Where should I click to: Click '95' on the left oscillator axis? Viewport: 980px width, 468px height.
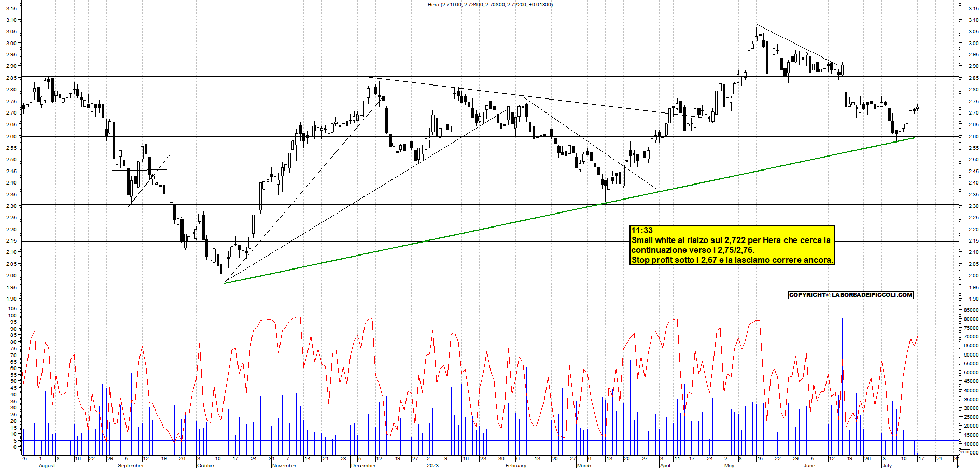point(14,322)
